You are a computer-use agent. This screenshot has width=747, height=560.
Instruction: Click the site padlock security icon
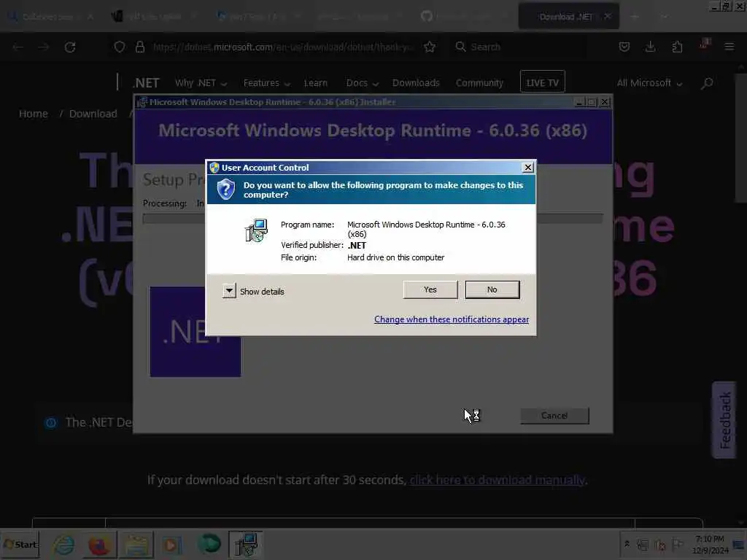pyautogui.click(x=139, y=47)
